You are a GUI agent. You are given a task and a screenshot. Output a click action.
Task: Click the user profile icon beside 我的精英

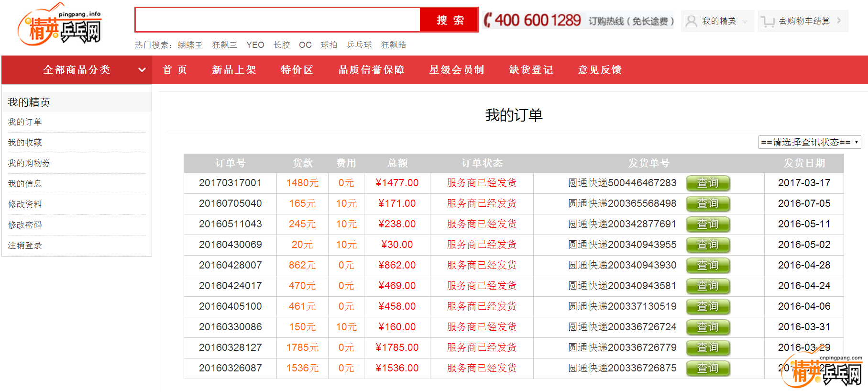click(x=691, y=21)
